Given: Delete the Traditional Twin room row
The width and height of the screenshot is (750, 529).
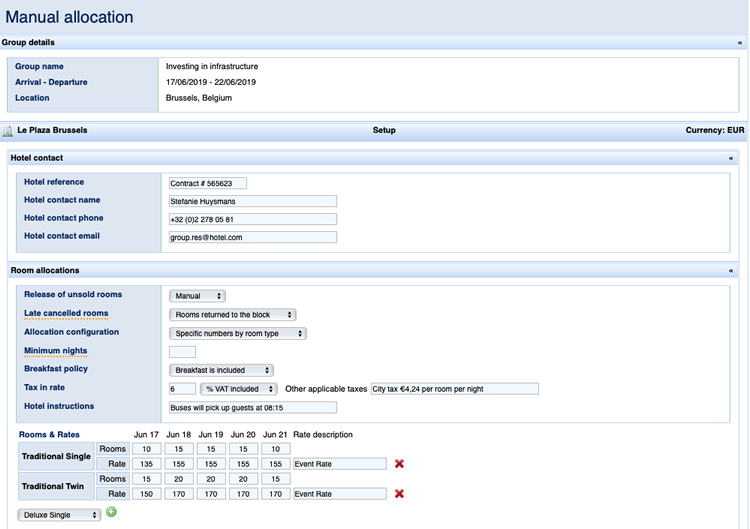Looking at the screenshot, I should (399, 494).
